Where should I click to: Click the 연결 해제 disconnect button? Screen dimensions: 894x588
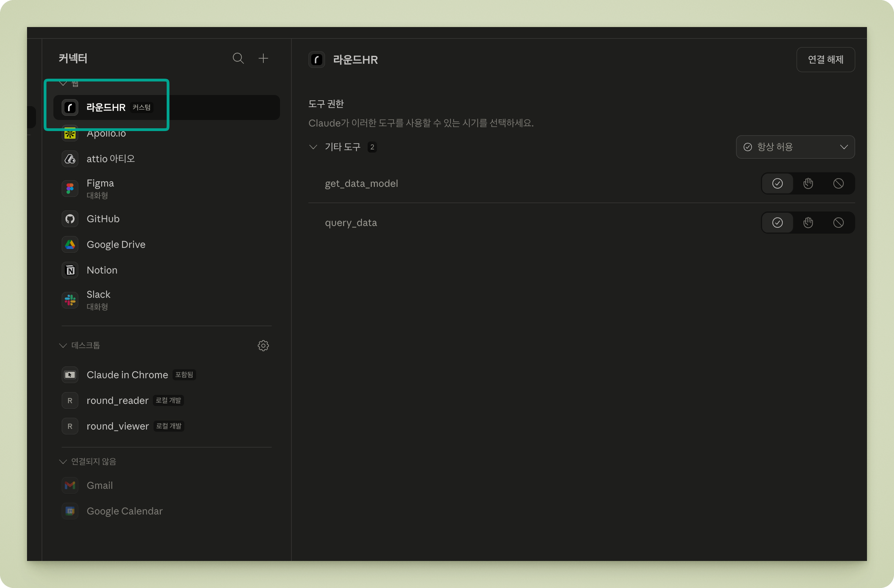(x=825, y=59)
